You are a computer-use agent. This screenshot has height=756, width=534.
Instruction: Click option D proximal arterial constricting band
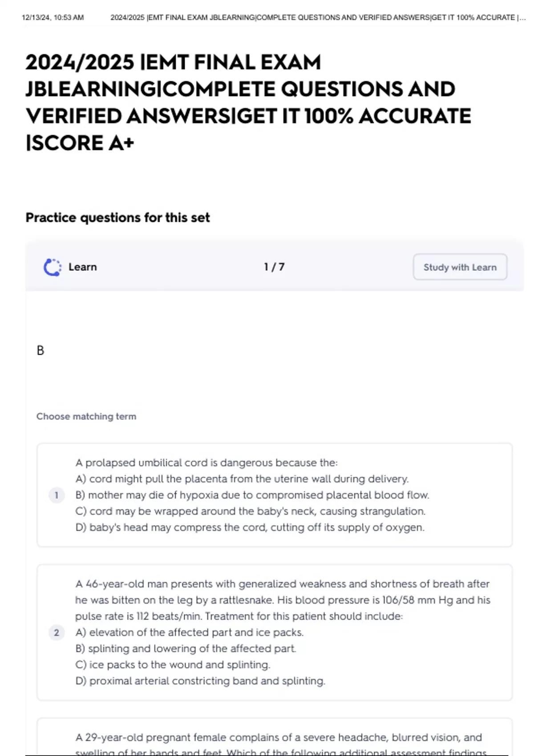200,681
